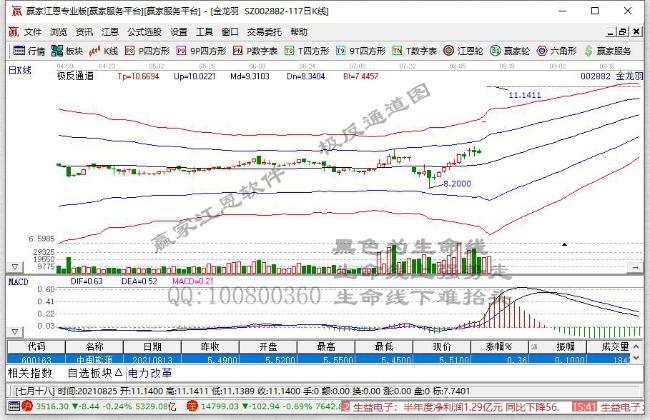The image size is (650, 420).
Task: Open the 9P四方形 tool
Action: tap(203, 50)
